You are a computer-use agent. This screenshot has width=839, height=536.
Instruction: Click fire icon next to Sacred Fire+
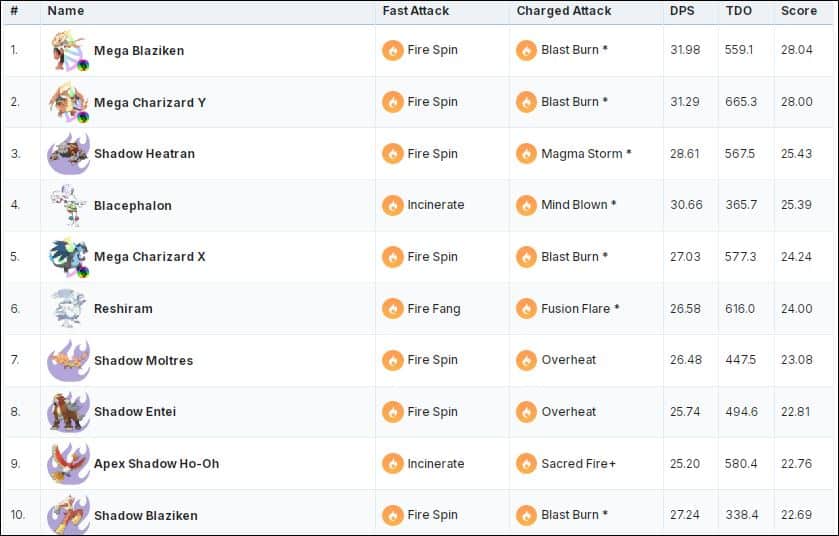526,464
